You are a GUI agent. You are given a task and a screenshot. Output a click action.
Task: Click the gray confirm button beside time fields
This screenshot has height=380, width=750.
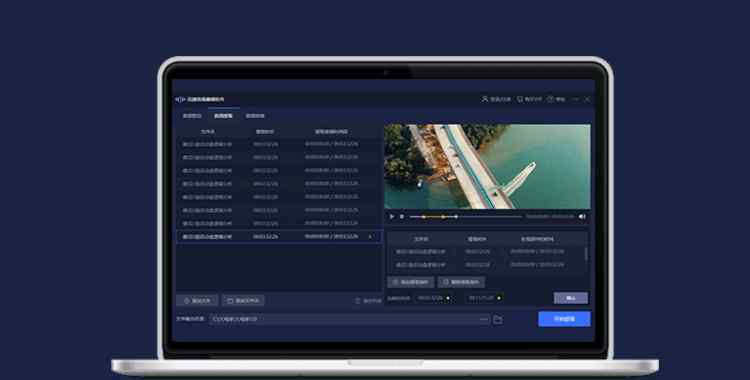point(571,298)
